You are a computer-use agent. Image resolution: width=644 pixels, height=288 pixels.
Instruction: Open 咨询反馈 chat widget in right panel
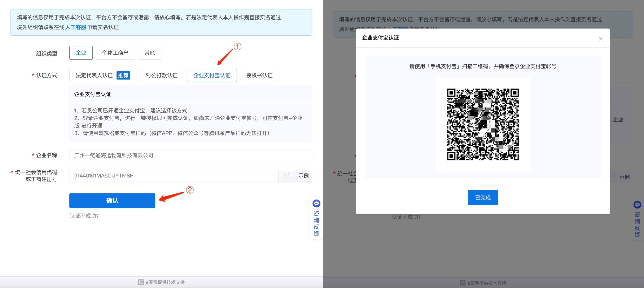(637, 219)
